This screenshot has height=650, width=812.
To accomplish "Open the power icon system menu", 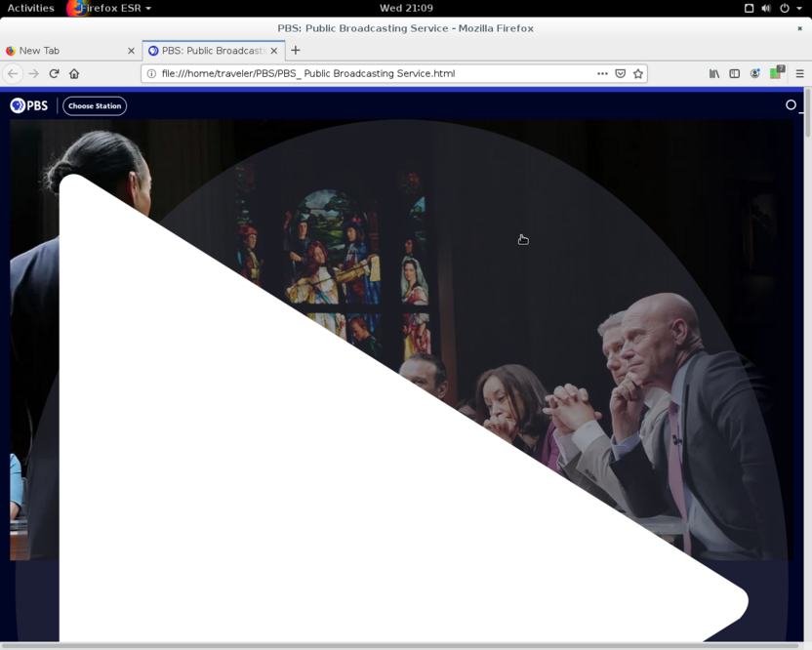I will click(785, 8).
